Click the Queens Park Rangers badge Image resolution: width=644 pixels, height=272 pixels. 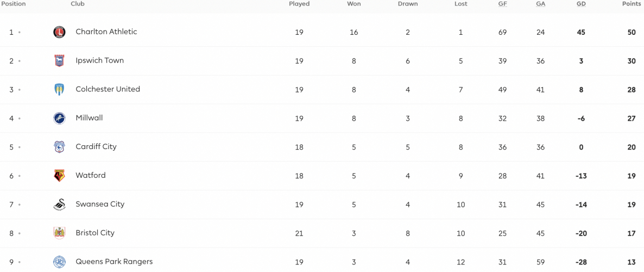click(x=59, y=262)
